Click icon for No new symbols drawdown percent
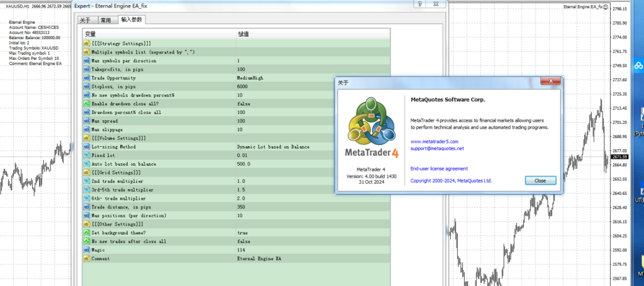The height and width of the screenshot is (286, 644). pyautogui.click(x=86, y=95)
